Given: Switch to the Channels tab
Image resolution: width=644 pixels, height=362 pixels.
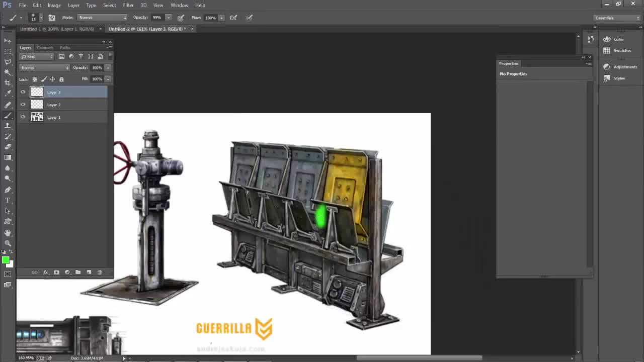Looking at the screenshot, I should coord(45,48).
